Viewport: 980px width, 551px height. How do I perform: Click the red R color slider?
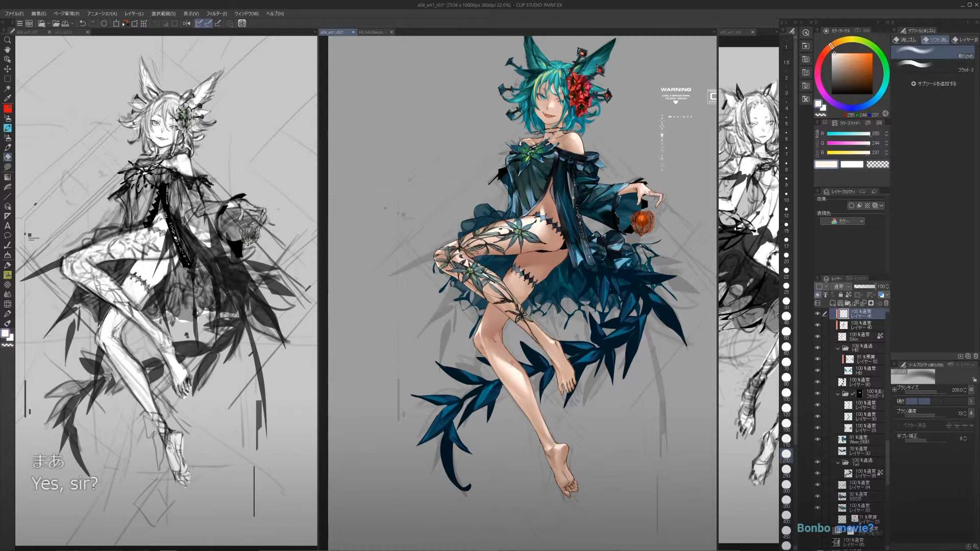(848, 134)
